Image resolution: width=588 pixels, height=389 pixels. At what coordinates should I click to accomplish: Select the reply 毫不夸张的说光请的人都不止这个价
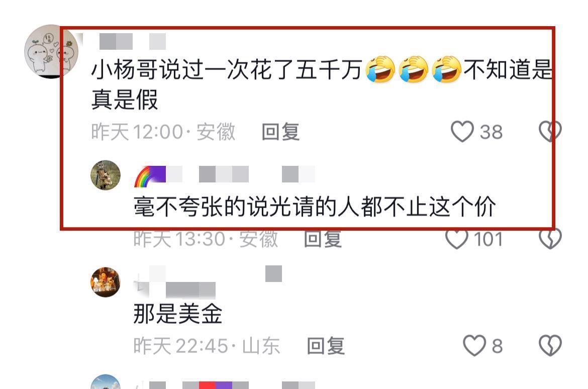tap(315, 207)
